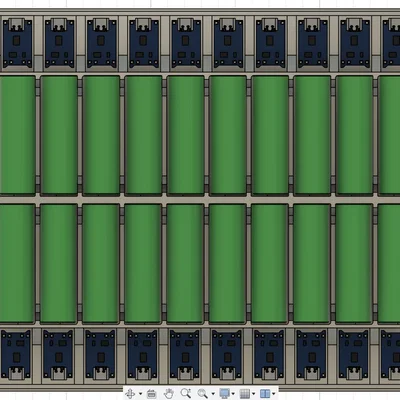Click the Zoom Window/Fit tool
Image resolution: width=400 pixels, height=400 pixels.
[x=203, y=393]
